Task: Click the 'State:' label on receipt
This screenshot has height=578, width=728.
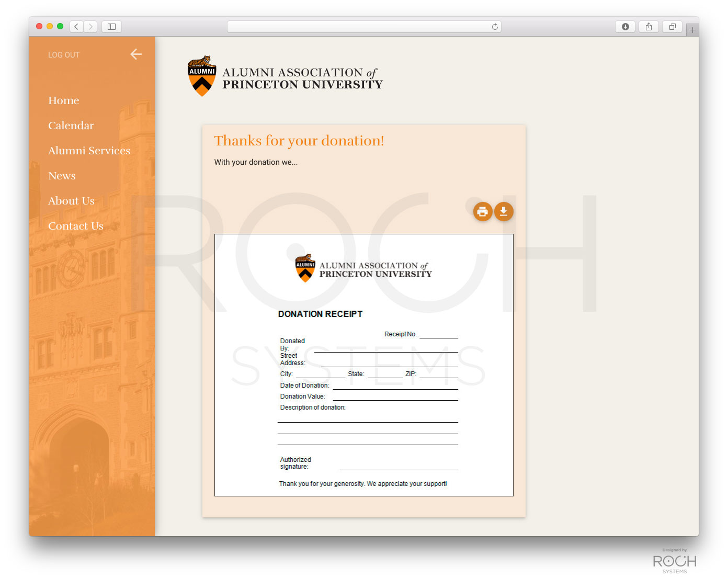Action: point(356,374)
